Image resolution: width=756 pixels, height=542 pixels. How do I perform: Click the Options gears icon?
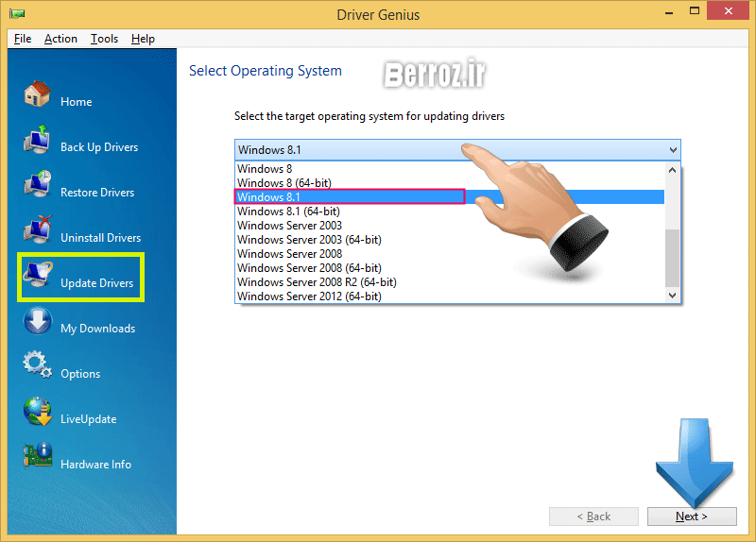[x=37, y=365]
